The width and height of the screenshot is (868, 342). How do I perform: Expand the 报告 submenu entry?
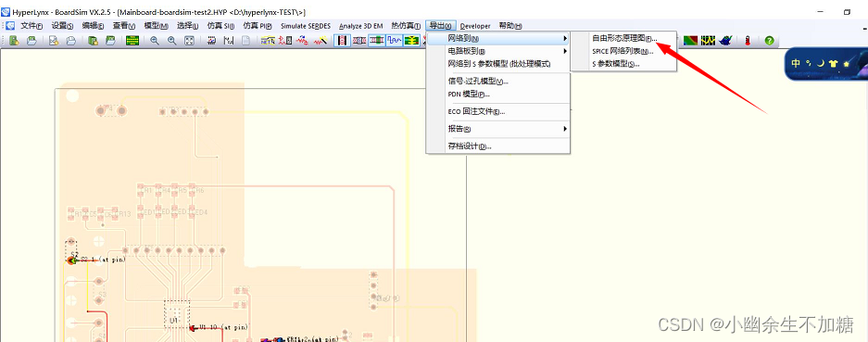click(497, 129)
